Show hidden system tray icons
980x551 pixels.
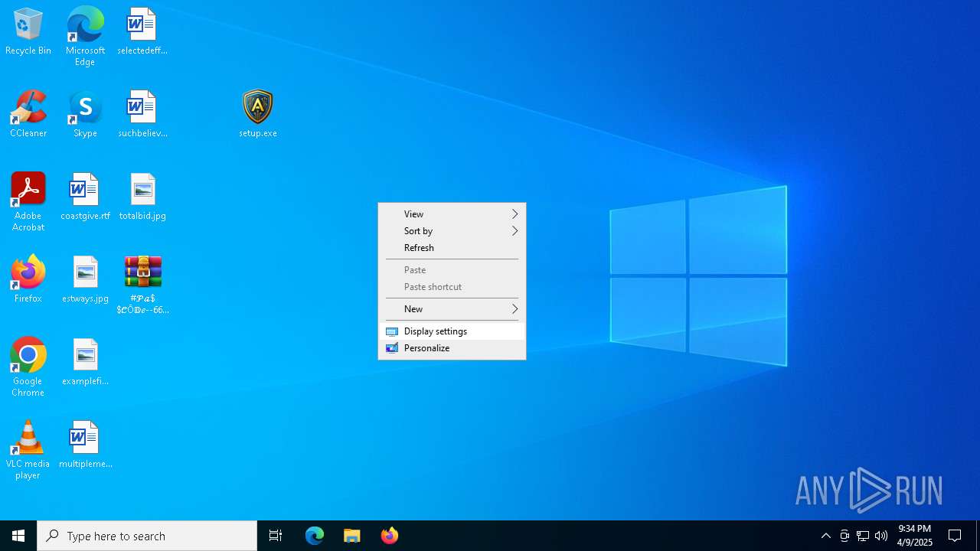[825, 536]
